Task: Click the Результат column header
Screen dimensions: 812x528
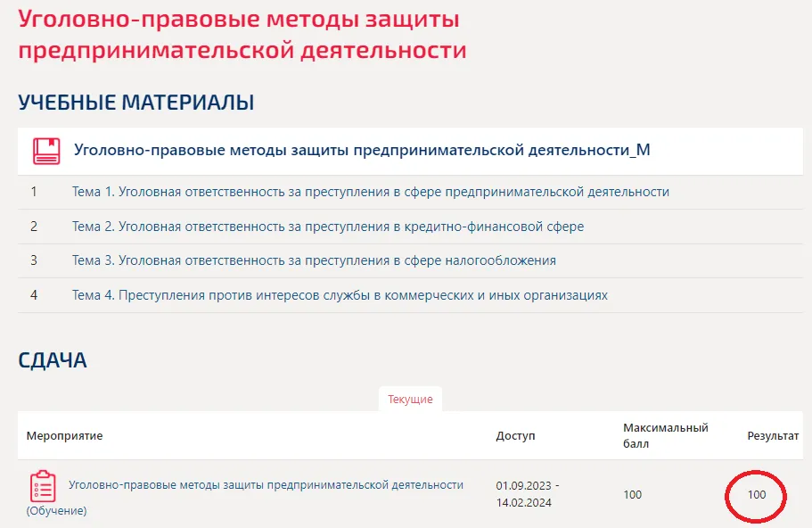Action: (x=773, y=436)
